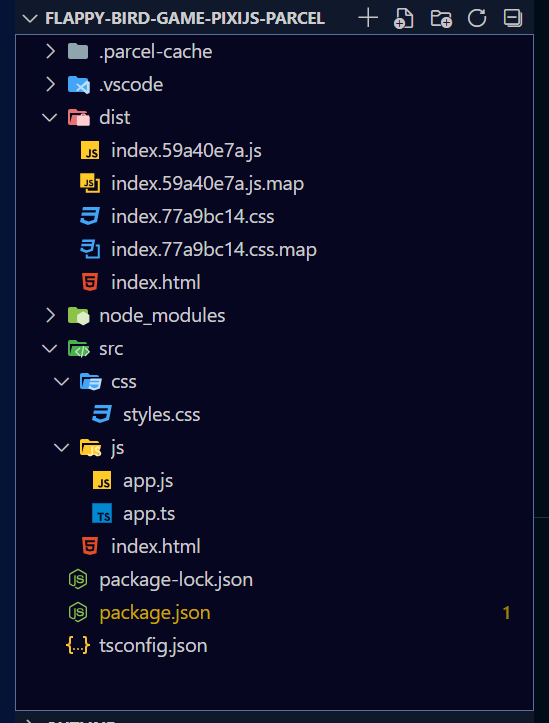Screen dimensions: 549x723
Task: Open package.json file
Action: pos(155,613)
